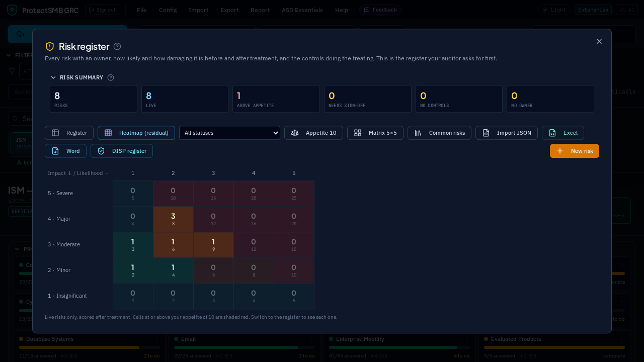Collapse the Risk Summary section
This screenshot has height=362, width=644.
53,77
